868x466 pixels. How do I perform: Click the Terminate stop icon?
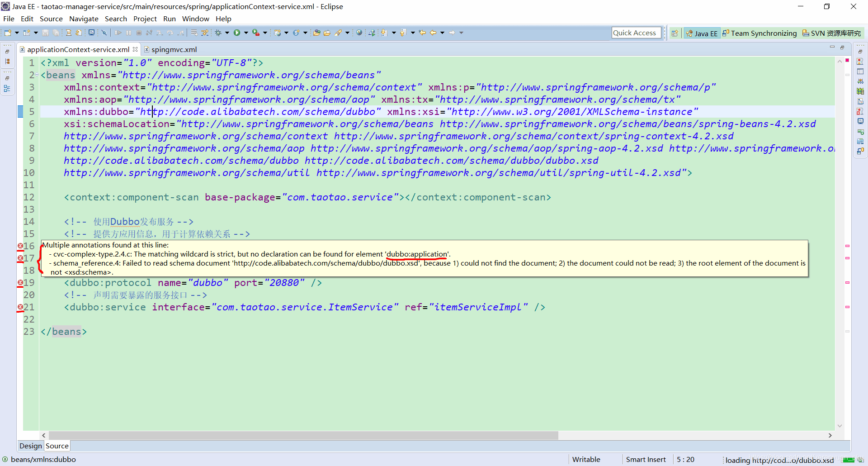click(x=139, y=33)
